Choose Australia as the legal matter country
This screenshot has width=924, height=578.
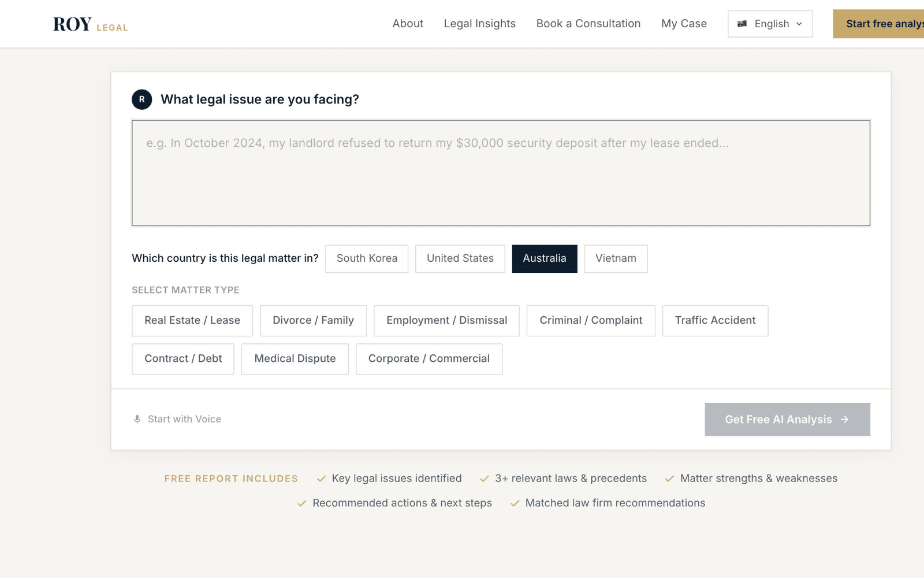coord(545,258)
